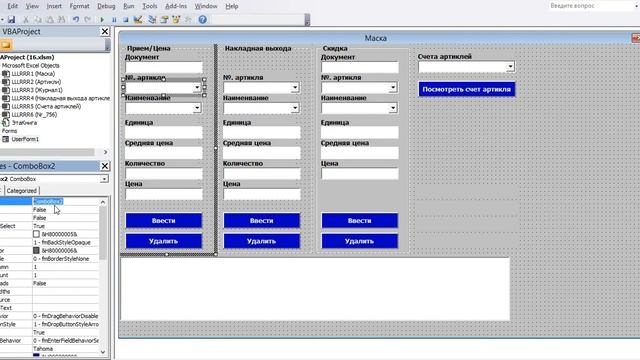Screen dimensions: 640x360
Task: Open Find with the binoculars icon
Action: tap(61, 20)
